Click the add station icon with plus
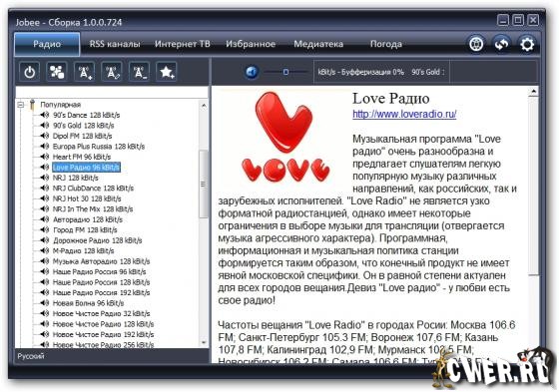559x392 pixels. tap(85, 72)
